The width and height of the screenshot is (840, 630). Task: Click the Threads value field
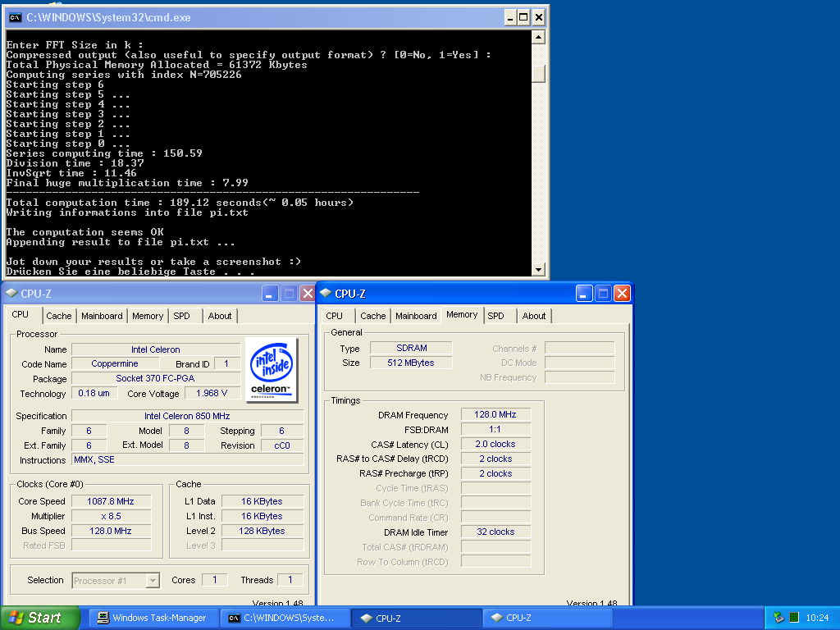tap(290, 580)
